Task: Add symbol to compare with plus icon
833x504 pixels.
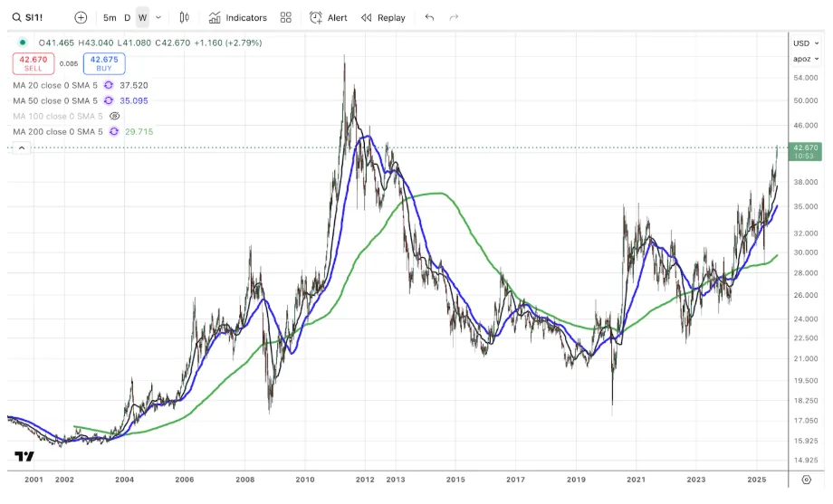Action: (x=81, y=17)
